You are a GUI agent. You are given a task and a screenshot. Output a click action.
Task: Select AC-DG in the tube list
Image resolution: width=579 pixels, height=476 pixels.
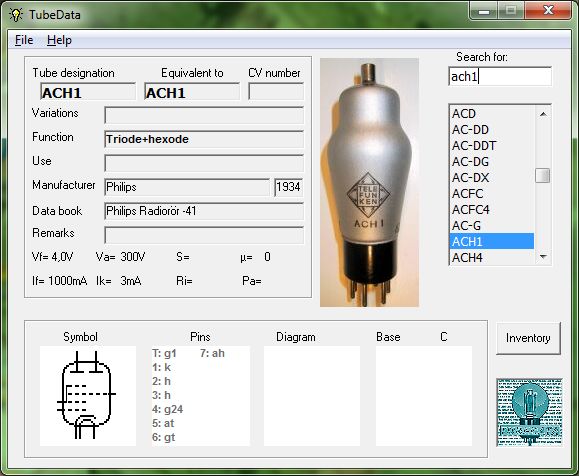click(492, 161)
